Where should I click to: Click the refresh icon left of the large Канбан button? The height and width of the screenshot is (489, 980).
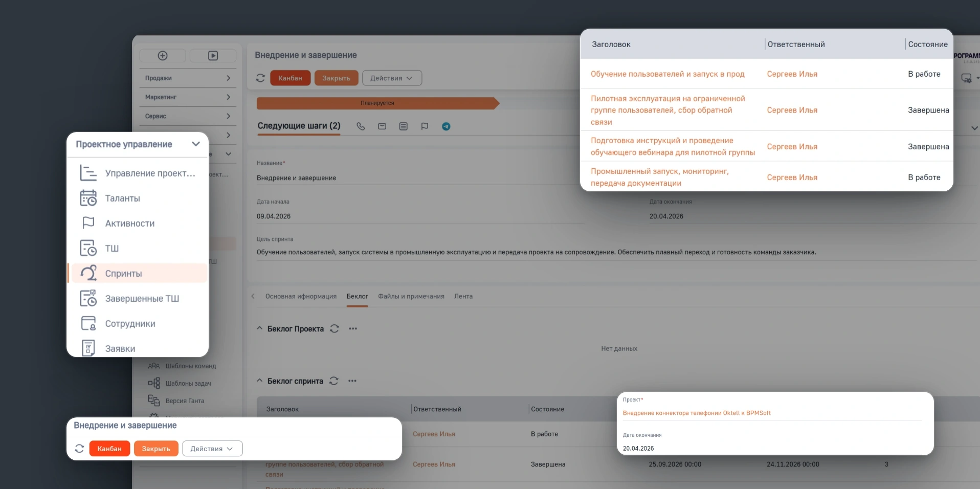click(x=79, y=449)
